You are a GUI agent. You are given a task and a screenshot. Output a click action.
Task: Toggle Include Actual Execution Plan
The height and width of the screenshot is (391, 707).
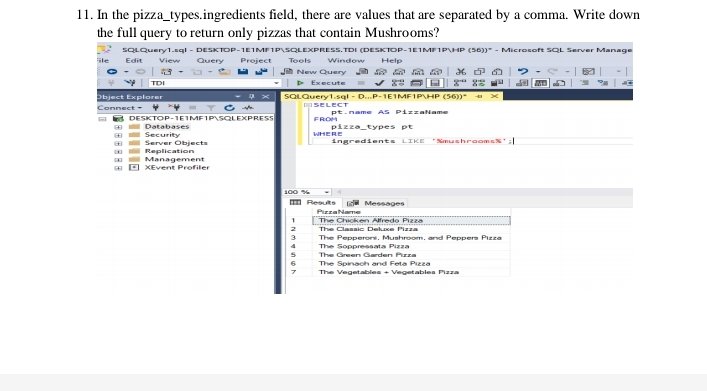tap(460, 83)
